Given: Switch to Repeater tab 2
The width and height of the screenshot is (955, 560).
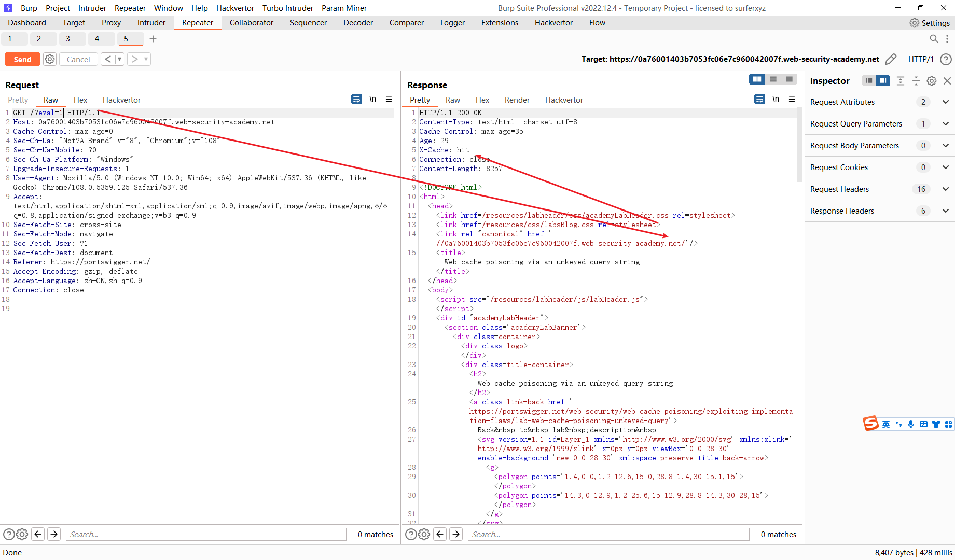Looking at the screenshot, I should (x=39, y=39).
